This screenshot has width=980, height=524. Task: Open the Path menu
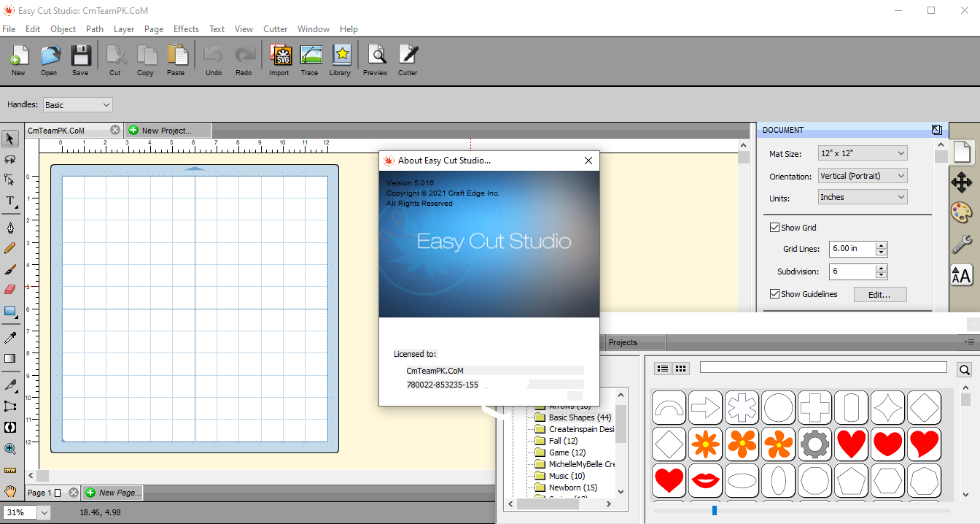point(95,29)
